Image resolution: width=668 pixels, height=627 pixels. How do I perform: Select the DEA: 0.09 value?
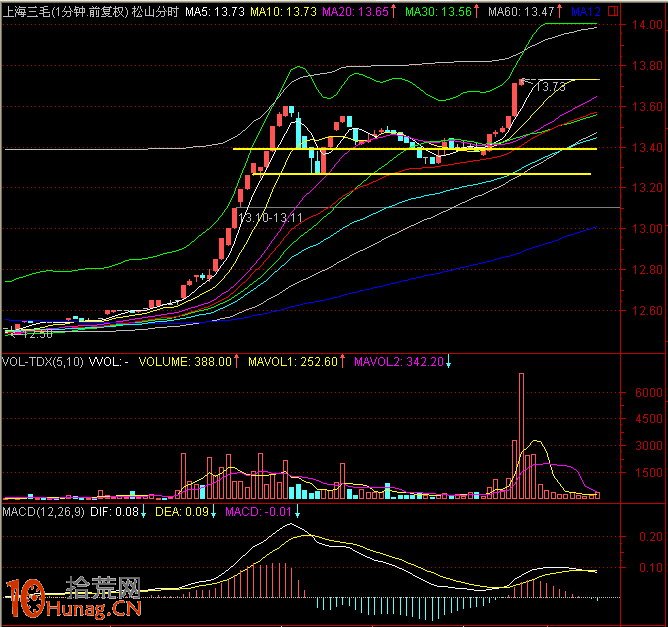182,512
